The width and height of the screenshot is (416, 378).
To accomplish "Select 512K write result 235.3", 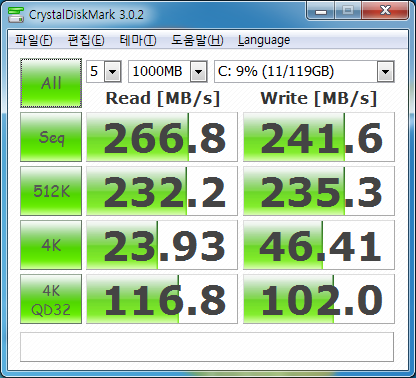I will click(319, 191).
